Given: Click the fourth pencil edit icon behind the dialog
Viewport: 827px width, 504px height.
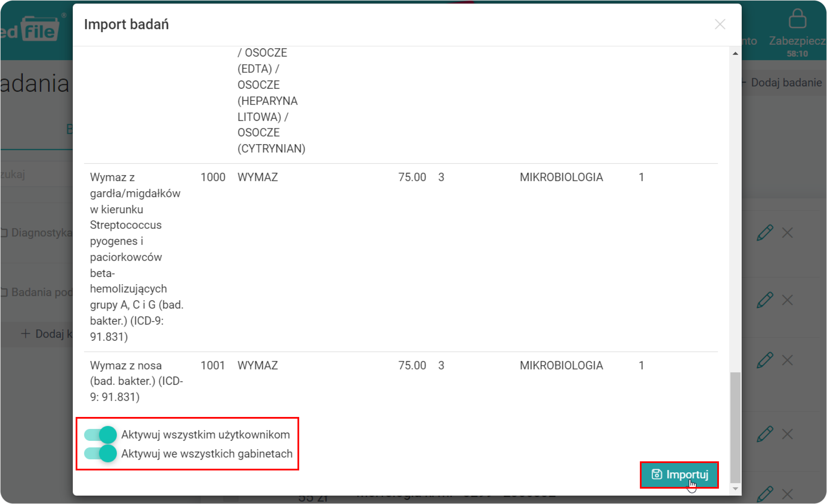Looking at the screenshot, I should [x=765, y=434].
